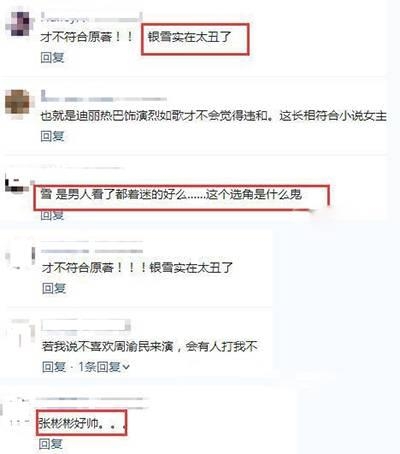Select the red-boxed comment 张彬彬好帅

[83, 424]
